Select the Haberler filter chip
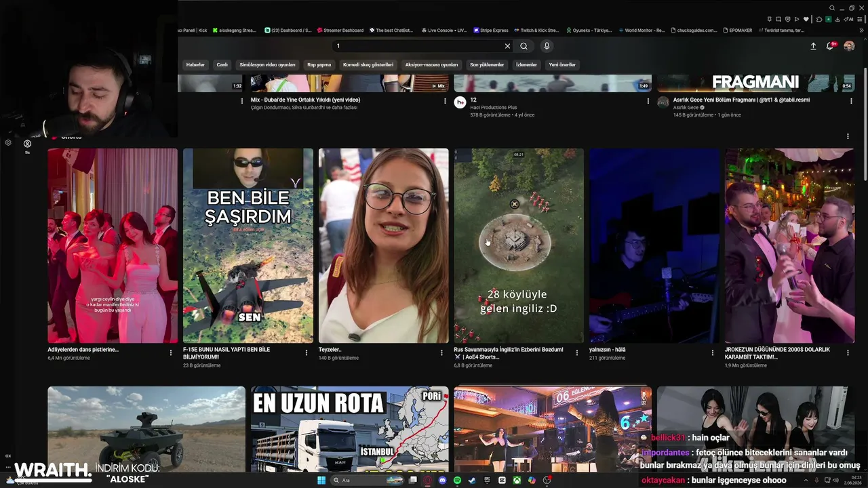 coord(195,65)
